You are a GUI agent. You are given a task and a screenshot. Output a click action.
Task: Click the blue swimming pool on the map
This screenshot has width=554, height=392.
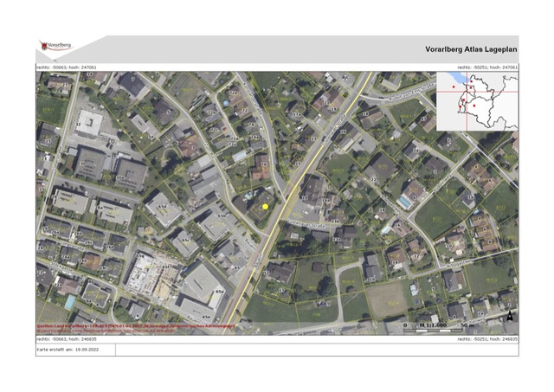tap(404, 201)
